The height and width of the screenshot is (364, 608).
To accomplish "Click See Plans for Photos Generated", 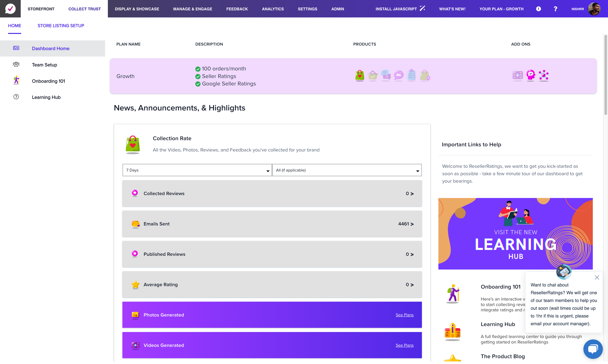I will [404, 315].
